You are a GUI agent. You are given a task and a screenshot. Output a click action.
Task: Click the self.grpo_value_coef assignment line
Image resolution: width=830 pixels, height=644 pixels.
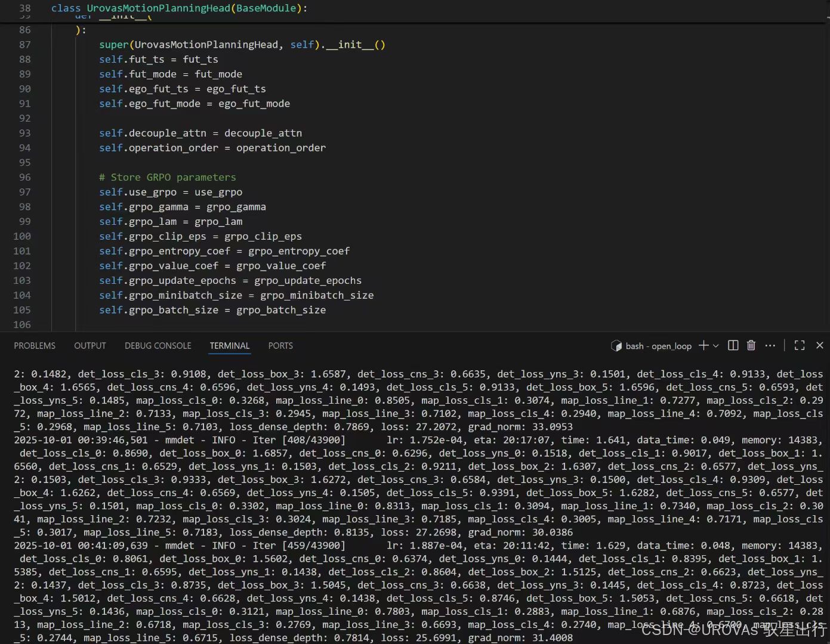click(212, 266)
